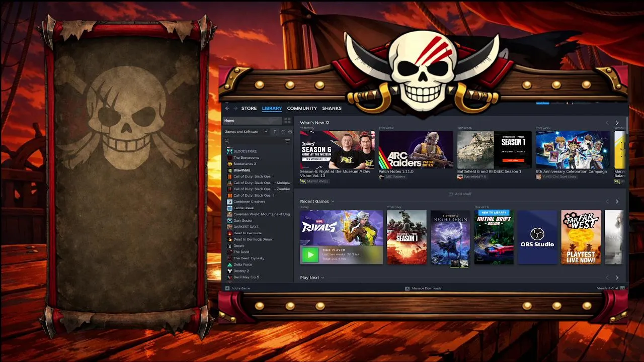The image size is (644, 362).
Task: Open 9th Anniversary Celebration Campaign thumbnail
Action: 573,150
